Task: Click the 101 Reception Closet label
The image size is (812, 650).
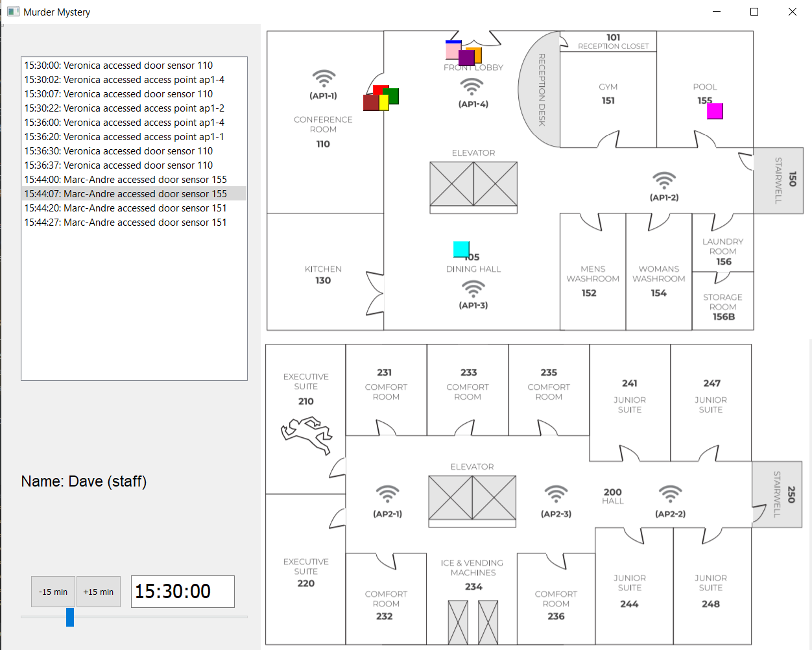Action: 613,42
